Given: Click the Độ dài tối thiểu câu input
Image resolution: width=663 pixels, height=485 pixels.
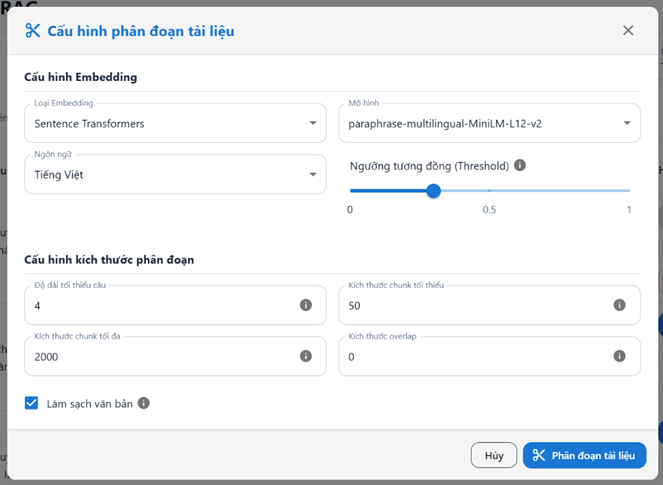Looking at the screenshot, I should 160,305.
